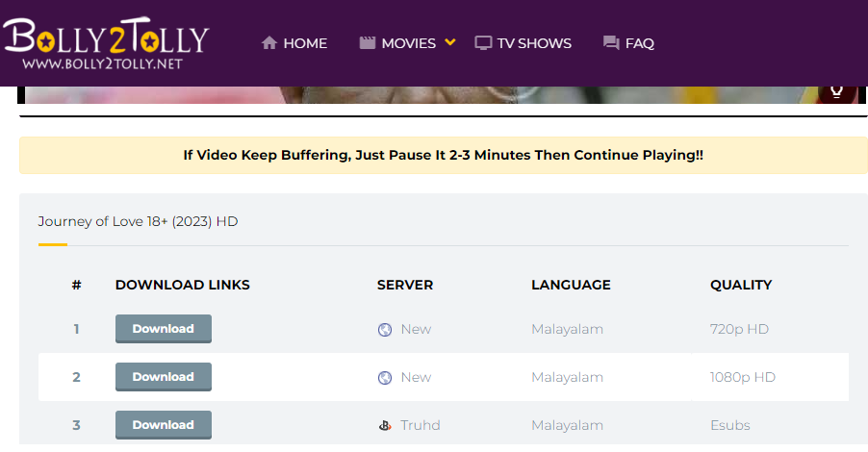Click the Truhd server icon in row 3

click(x=385, y=425)
